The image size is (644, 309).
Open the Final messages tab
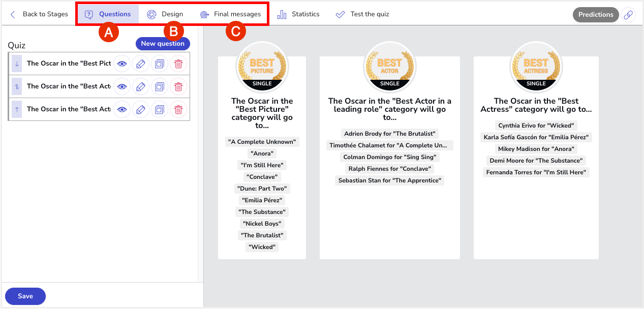(x=231, y=14)
